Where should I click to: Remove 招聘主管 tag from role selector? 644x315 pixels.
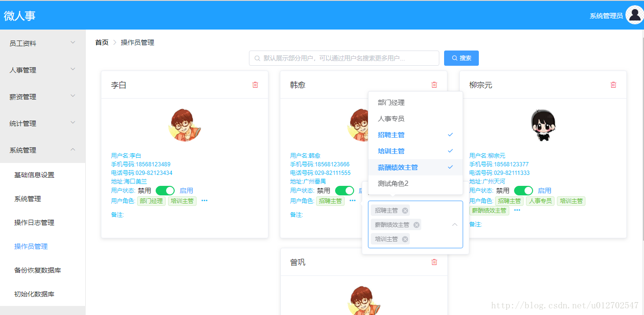[405, 210]
